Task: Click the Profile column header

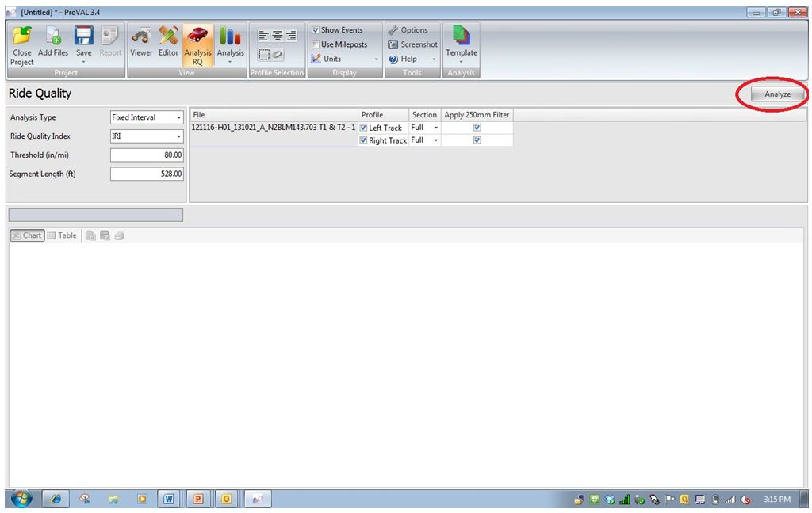Action: coord(383,114)
